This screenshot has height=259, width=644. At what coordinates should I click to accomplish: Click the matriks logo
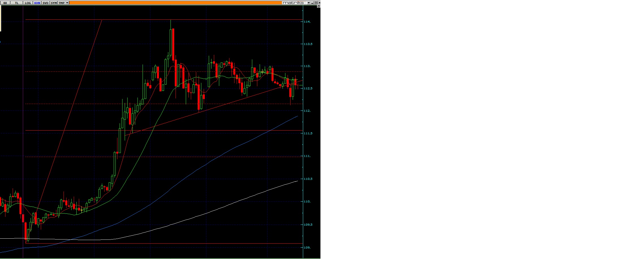click(293, 3)
